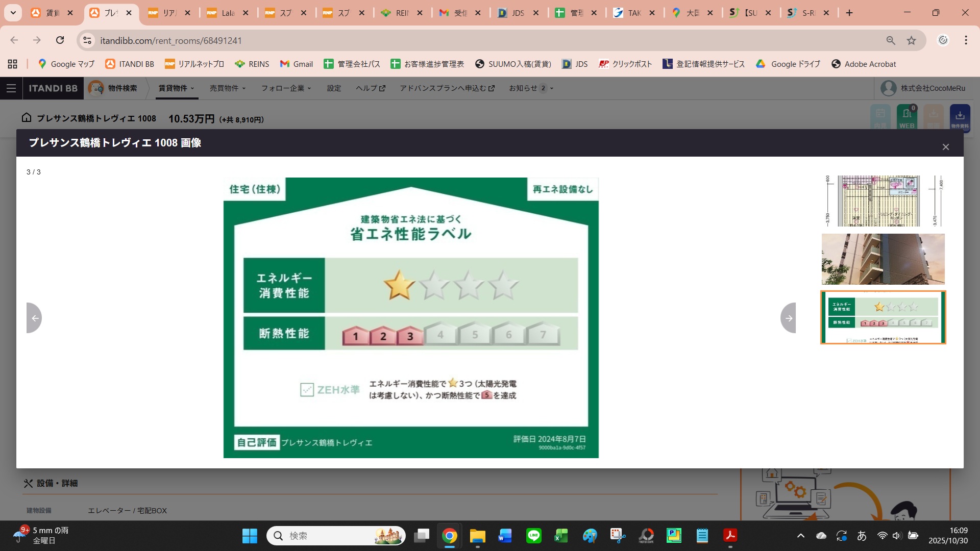This screenshot has height=551, width=980.
Task: Open the hamburger menu beside ITANDI BB
Action: click(x=11, y=88)
